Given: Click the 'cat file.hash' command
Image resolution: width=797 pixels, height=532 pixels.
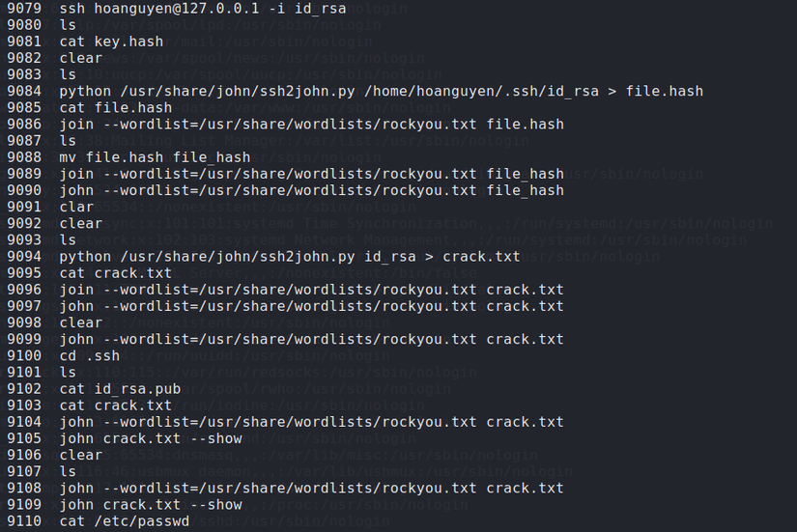Looking at the screenshot, I should coord(115,107).
